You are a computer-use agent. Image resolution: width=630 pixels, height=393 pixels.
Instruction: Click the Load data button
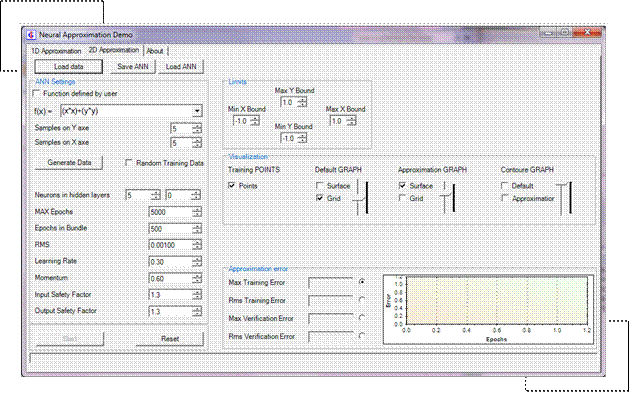pos(69,67)
